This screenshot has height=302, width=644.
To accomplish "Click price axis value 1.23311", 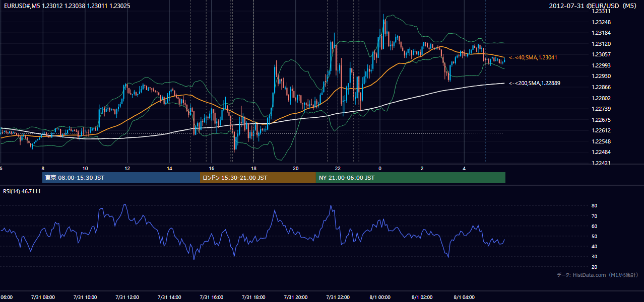I will [601, 12].
